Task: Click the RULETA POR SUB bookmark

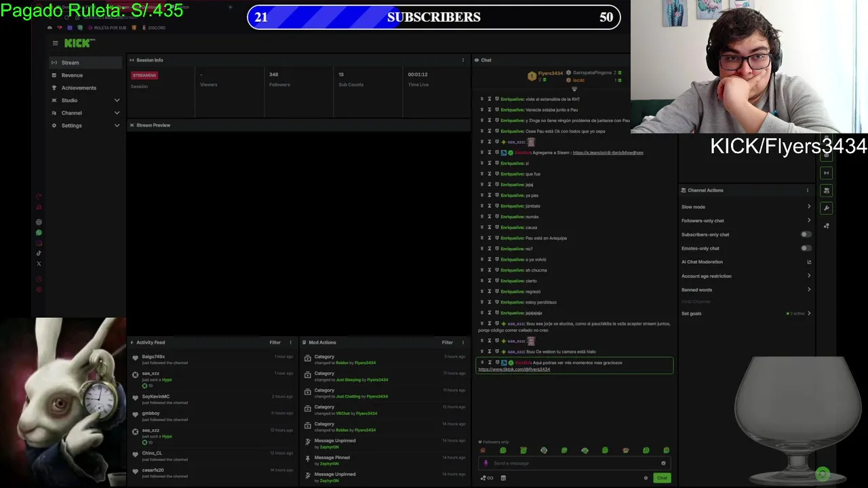Action: click(x=106, y=28)
